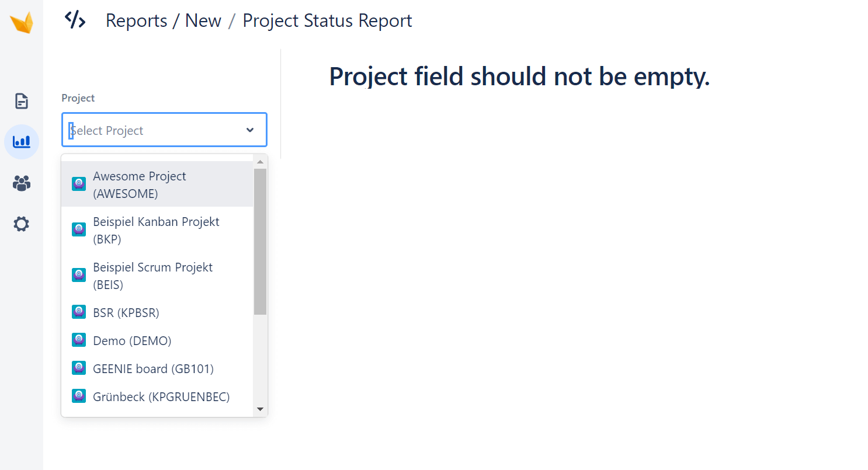Open the users group sidebar icon
Image resolution: width=868 pixels, height=470 pixels.
coord(22,183)
